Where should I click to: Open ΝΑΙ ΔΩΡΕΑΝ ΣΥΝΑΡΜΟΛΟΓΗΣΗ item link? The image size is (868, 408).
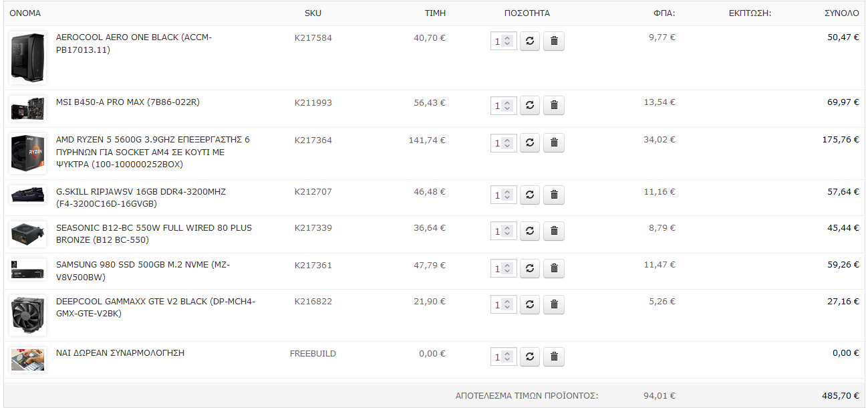click(x=120, y=352)
